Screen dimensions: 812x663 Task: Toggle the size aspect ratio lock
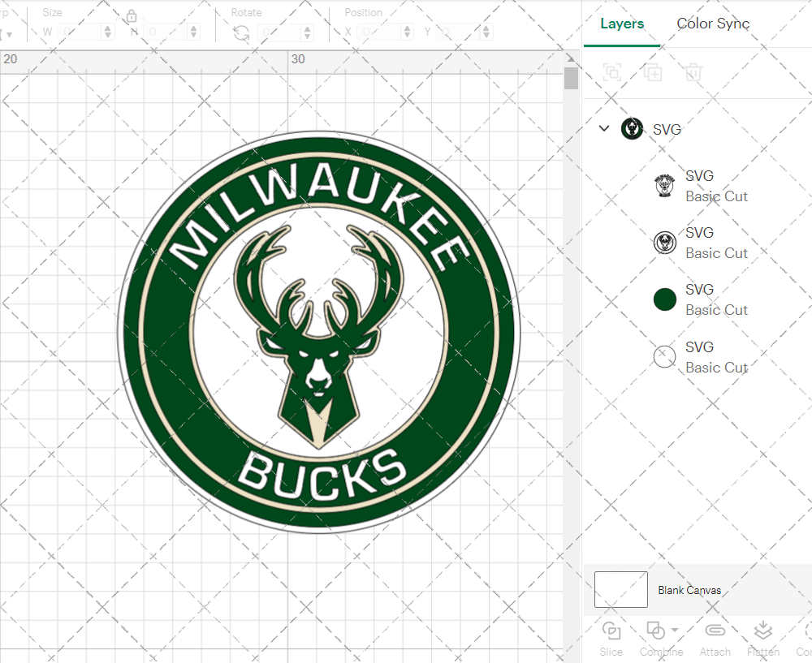click(131, 16)
